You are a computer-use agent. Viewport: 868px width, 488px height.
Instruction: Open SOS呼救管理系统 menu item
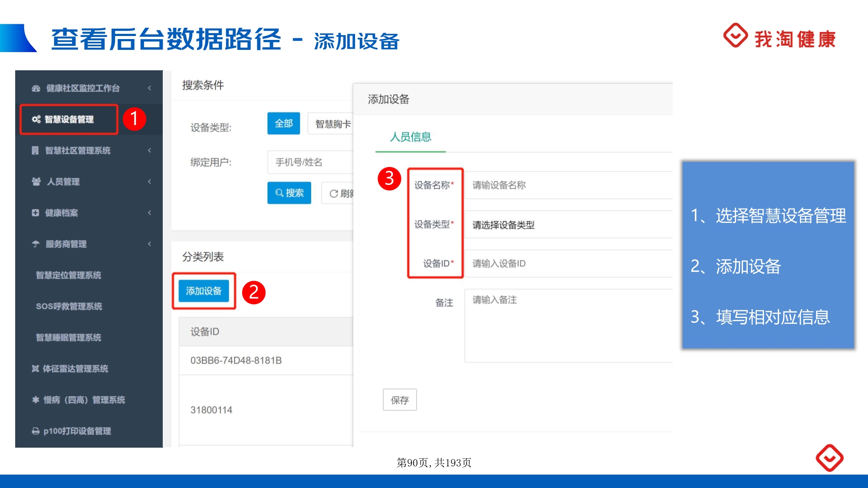pyautogui.click(x=69, y=306)
